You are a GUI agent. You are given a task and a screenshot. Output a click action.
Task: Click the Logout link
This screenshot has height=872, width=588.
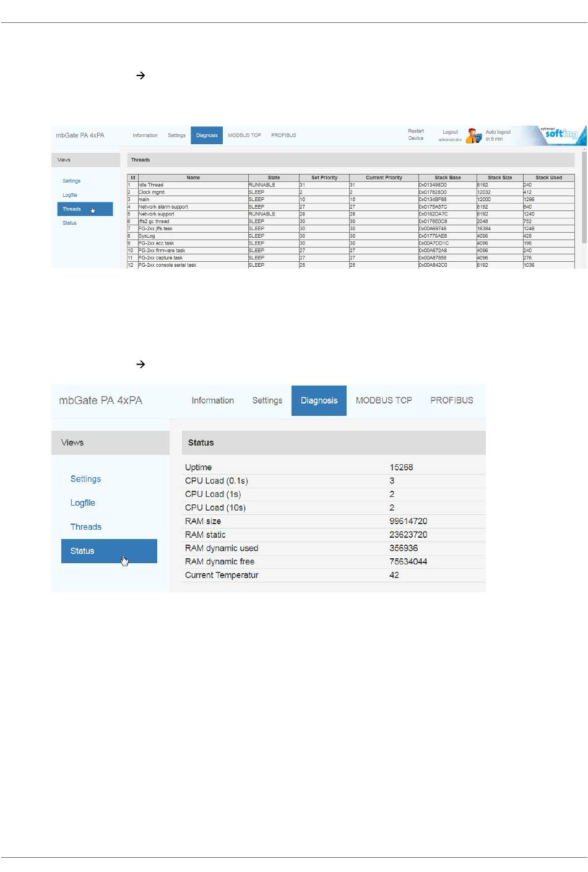click(x=450, y=132)
